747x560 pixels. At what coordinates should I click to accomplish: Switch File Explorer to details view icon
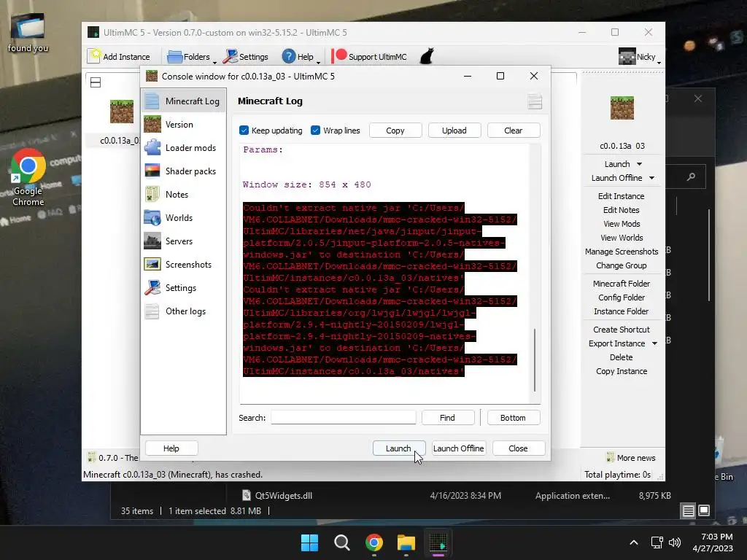tap(688, 511)
